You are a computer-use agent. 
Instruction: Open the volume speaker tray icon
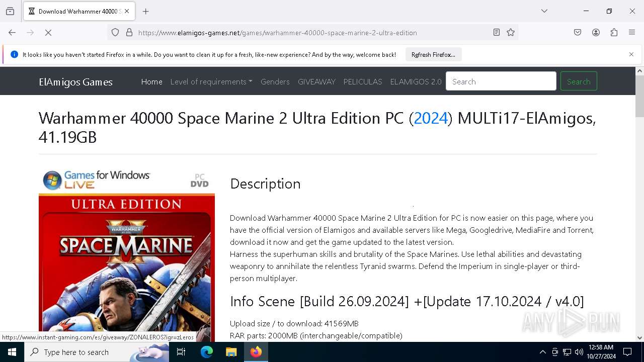[579, 352]
